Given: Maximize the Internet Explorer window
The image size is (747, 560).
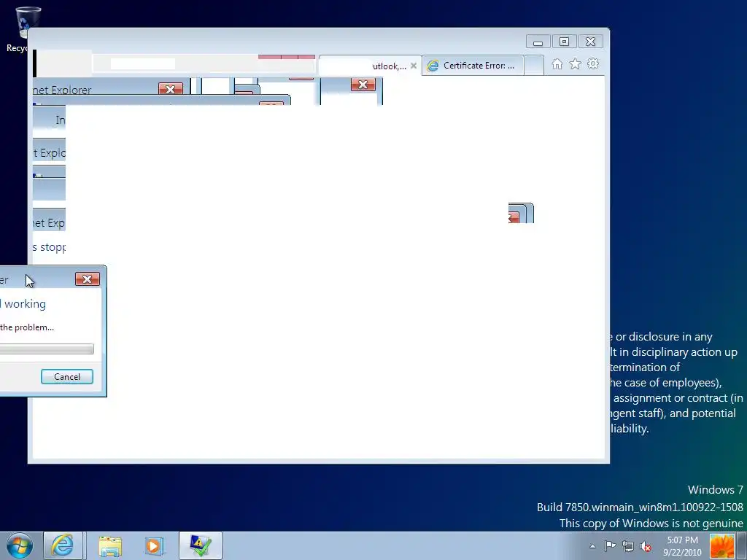Looking at the screenshot, I should click(x=564, y=42).
